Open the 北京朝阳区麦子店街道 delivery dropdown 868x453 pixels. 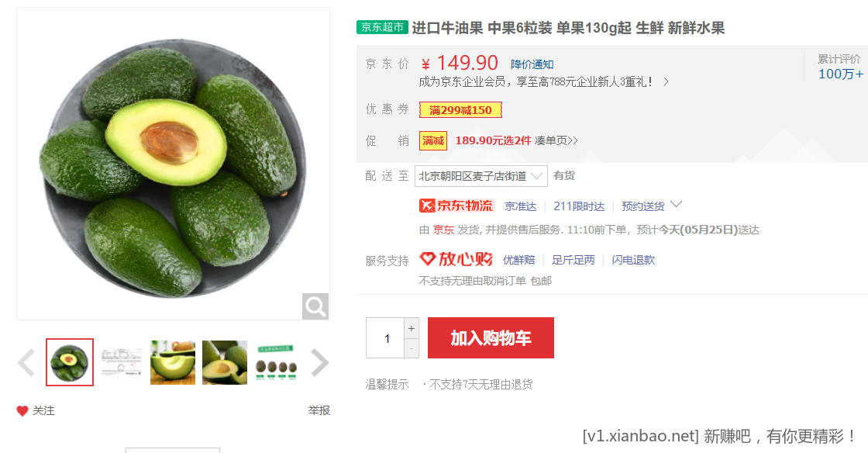(481, 176)
